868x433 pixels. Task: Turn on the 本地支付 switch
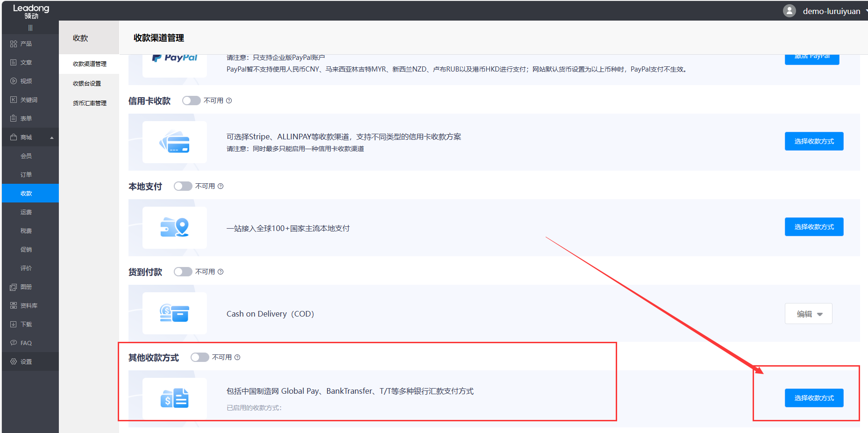coord(183,186)
